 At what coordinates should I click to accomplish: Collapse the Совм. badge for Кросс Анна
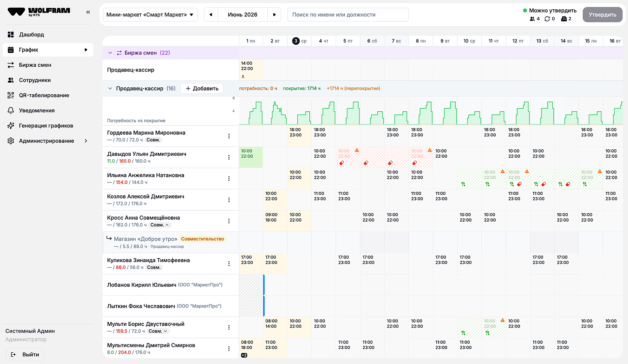click(161, 225)
